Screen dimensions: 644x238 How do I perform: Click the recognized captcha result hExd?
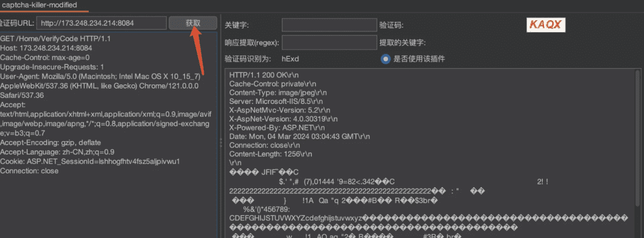(x=290, y=59)
